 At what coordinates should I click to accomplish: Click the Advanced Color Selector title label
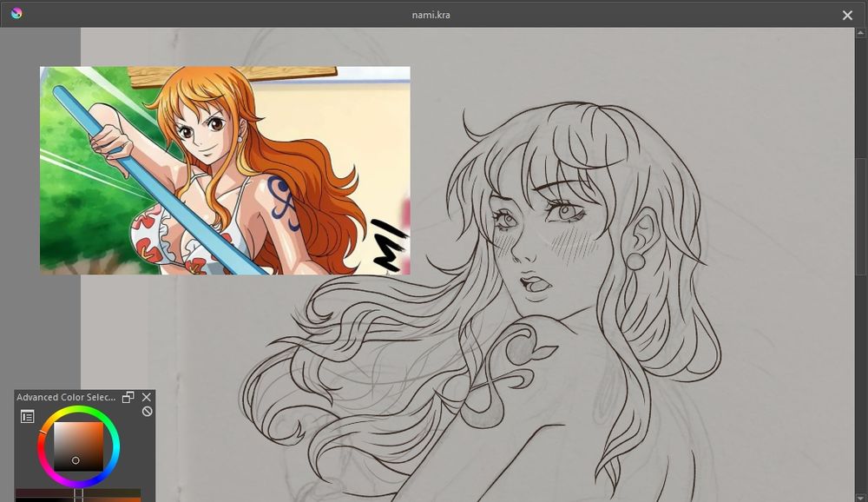[x=64, y=397]
